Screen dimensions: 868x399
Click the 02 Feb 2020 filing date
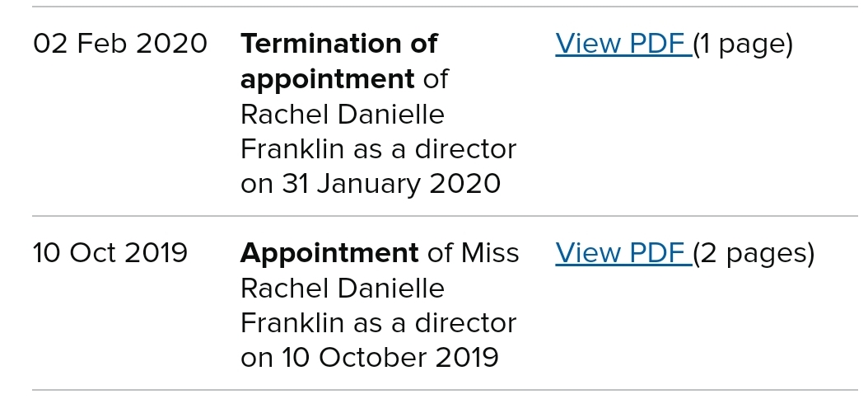click(x=120, y=44)
